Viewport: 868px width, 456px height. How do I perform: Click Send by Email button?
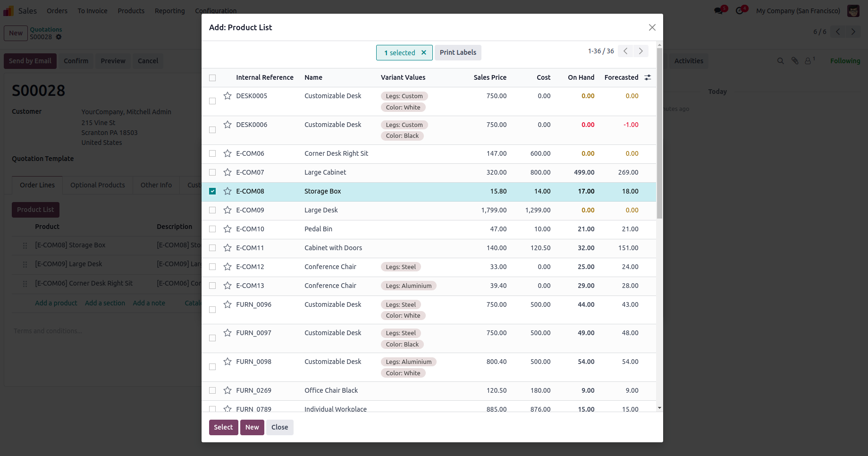pyautogui.click(x=30, y=61)
